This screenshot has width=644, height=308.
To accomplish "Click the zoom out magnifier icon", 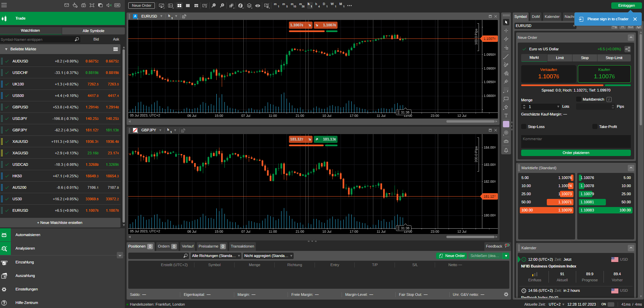I will coord(214,6).
